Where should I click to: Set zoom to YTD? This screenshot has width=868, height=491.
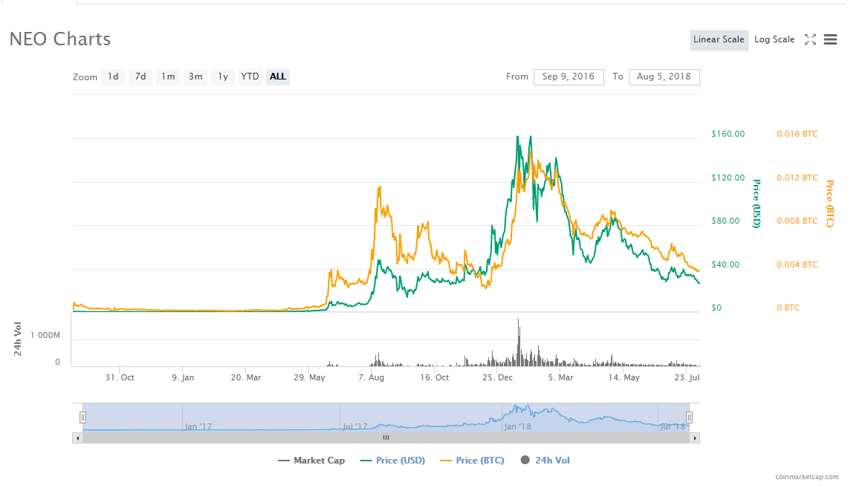click(250, 77)
